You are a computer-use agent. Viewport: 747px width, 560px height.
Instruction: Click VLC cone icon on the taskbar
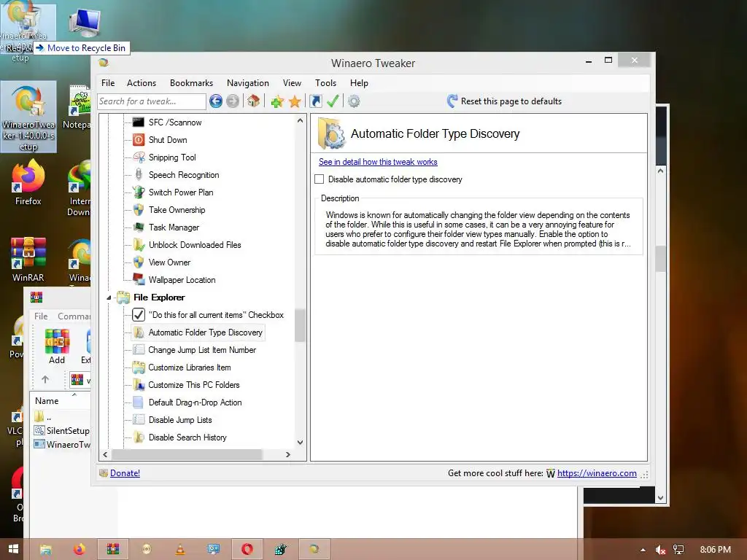click(x=180, y=550)
